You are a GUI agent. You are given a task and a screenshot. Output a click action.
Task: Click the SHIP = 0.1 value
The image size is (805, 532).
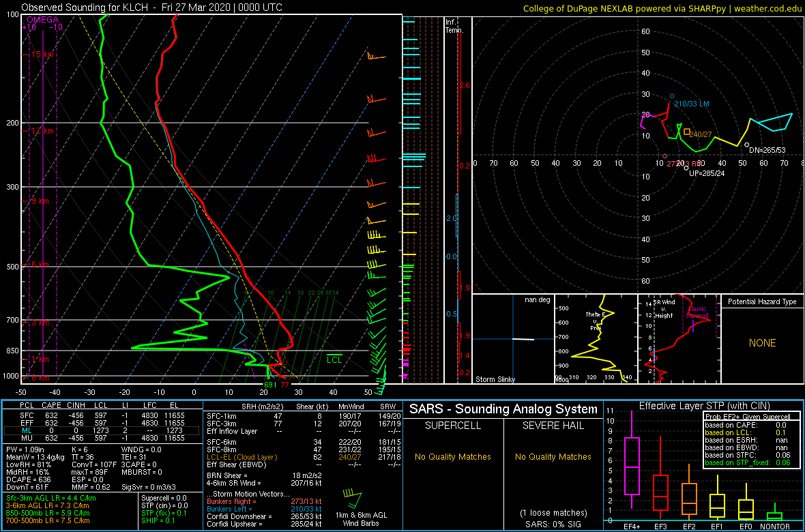[x=159, y=521]
